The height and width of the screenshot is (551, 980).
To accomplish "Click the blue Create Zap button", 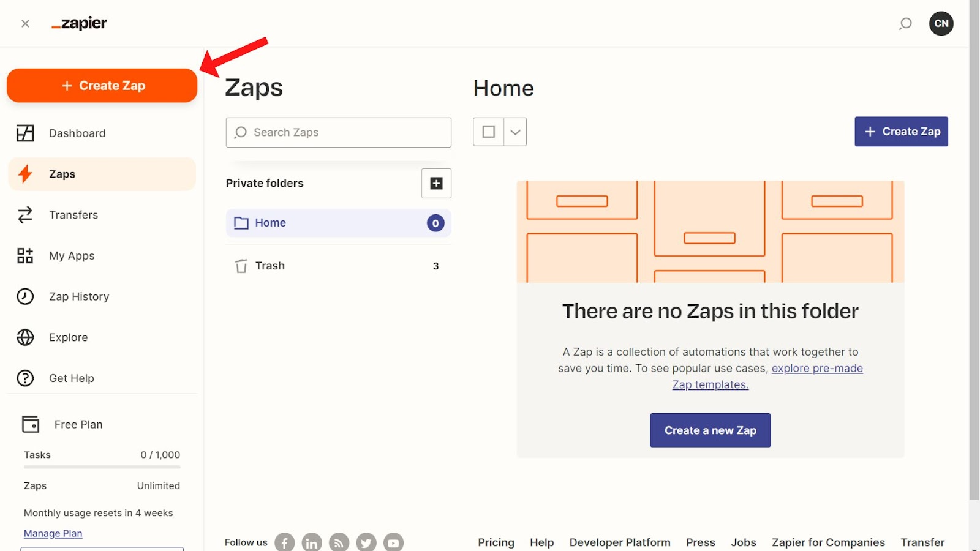I will [901, 132].
